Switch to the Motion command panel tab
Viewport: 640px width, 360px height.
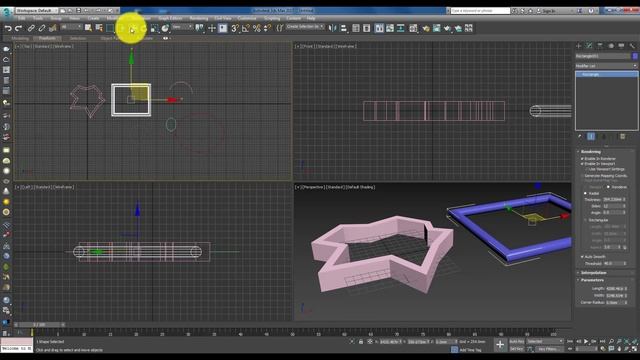[611, 46]
